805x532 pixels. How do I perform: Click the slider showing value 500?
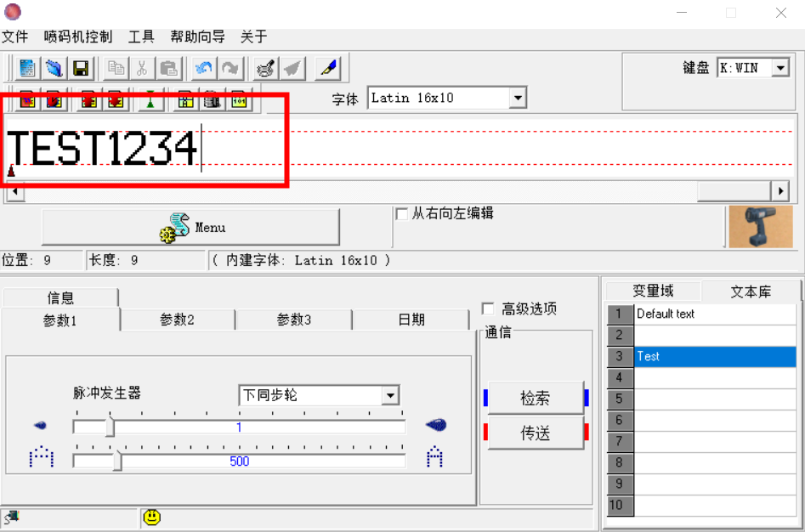click(x=239, y=461)
